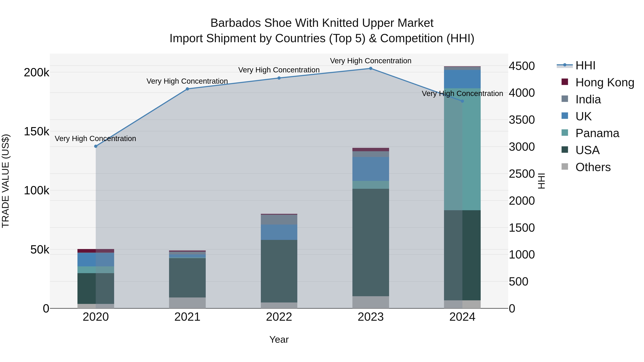
Task: Click the 1500 HHI axis tick label
Action: [x=522, y=228]
